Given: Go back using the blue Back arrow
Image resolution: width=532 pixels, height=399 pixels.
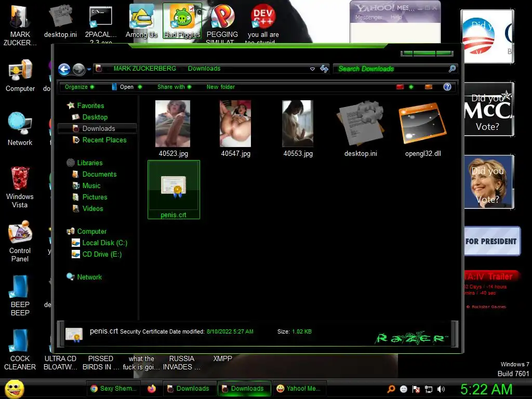Looking at the screenshot, I should pos(64,69).
